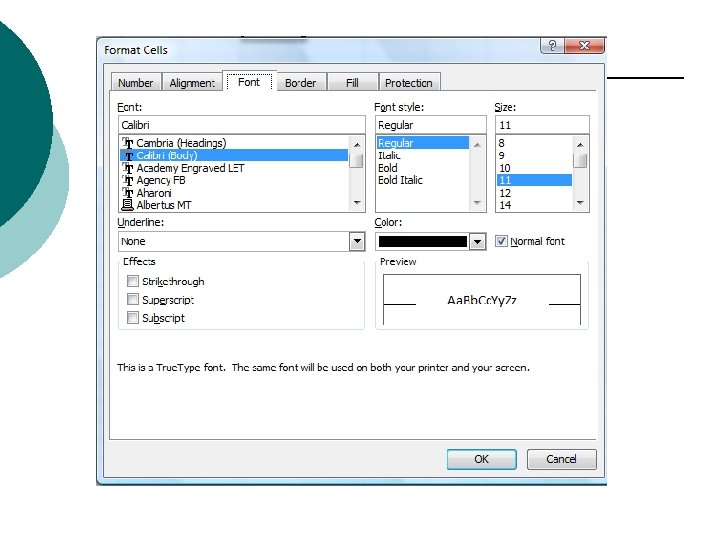Screen dimensions: 720x540
Task: Switch to the Border tab
Action: [x=301, y=83]
